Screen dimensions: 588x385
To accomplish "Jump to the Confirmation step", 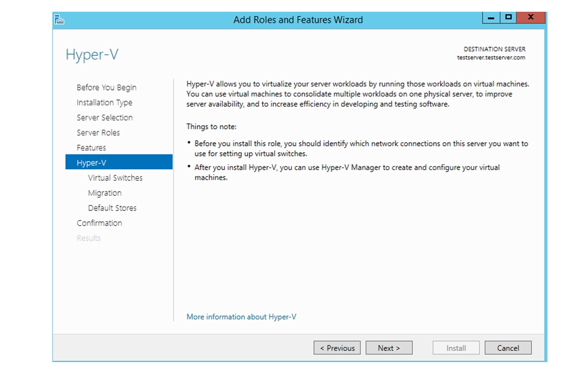I will coord(99,223).
